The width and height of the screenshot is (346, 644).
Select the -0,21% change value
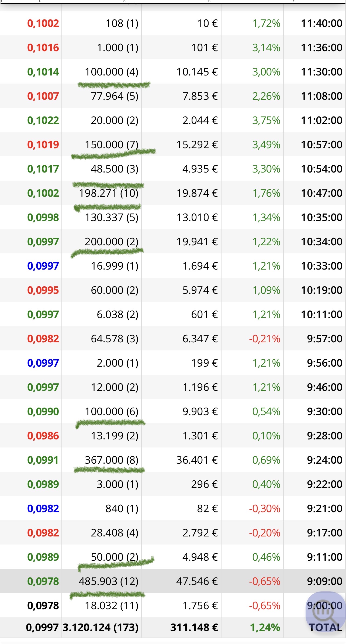pyautogui.click(x=264, y=339)
